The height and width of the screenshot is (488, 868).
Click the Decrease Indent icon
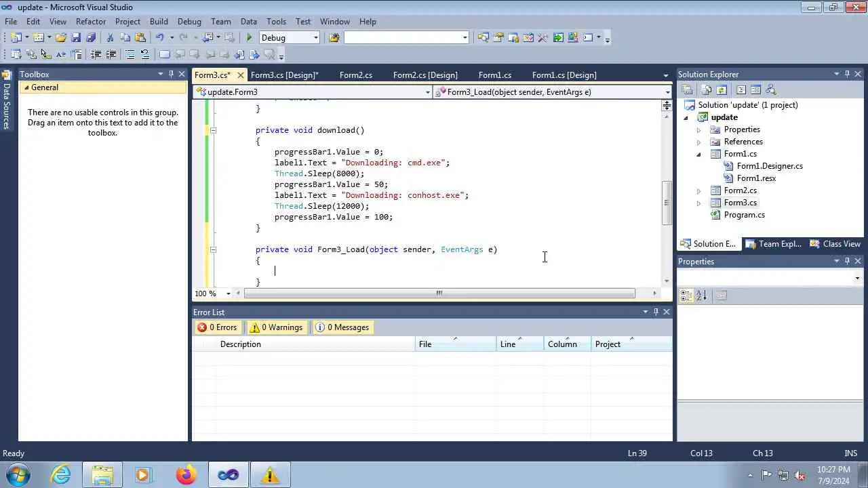(96, 54)
